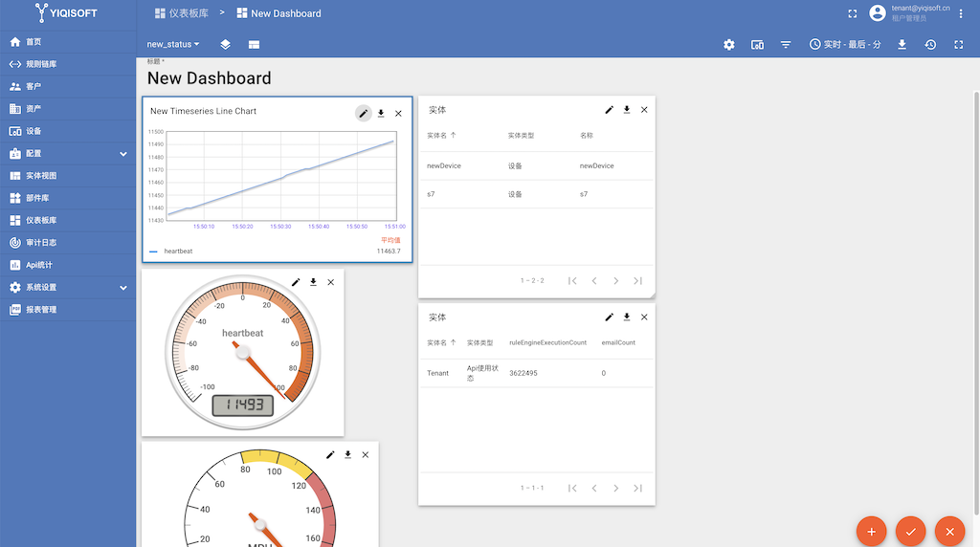Remove the Tenant API usage table widget
Viewport: 980px width, 547px height.
pos(644,317)
